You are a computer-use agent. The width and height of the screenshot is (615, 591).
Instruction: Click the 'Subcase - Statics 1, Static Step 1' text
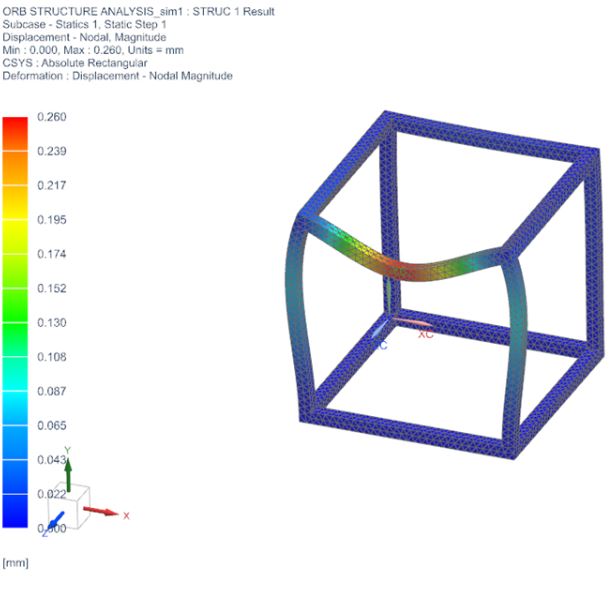[x=84, y=24]
